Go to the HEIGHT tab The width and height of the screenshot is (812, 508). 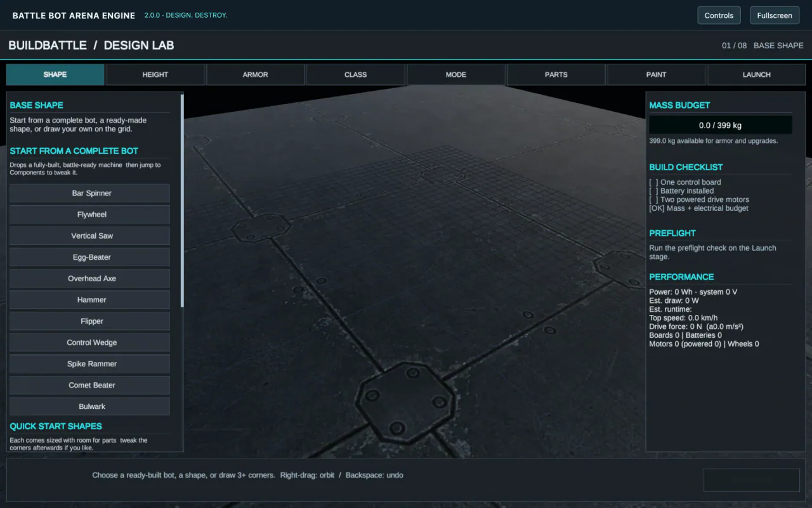[155, 74]
